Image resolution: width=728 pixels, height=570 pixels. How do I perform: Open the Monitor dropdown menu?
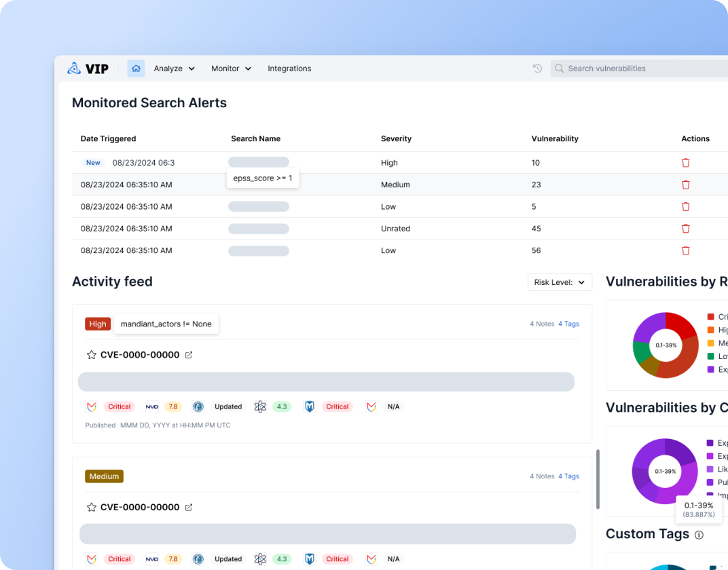pos(231,68)
